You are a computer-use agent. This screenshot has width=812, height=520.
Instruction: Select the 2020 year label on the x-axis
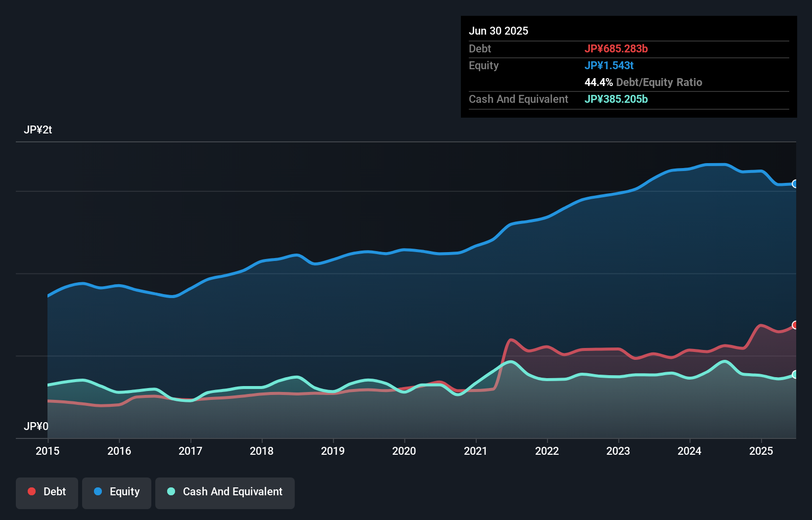click(405, 451)
